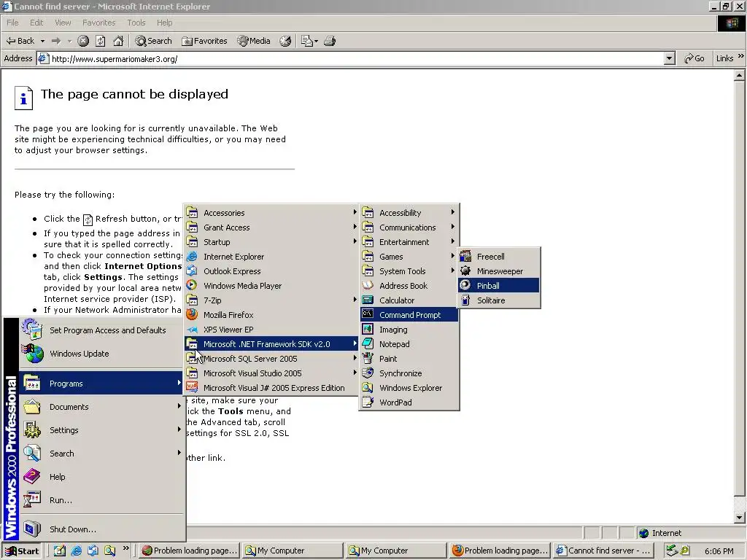747x560 pixels.
Task: Click the Search toolbar button
Action: click(x=153, y=41)
